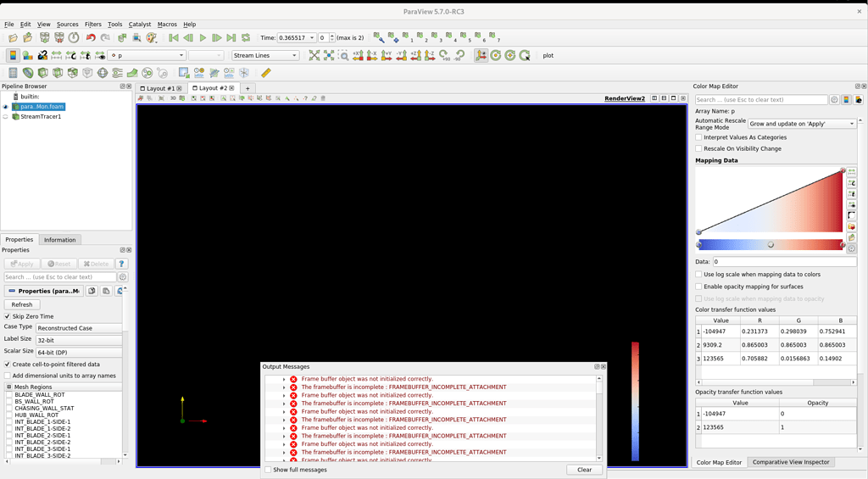Click Choose preset icon beside color map

851,226
